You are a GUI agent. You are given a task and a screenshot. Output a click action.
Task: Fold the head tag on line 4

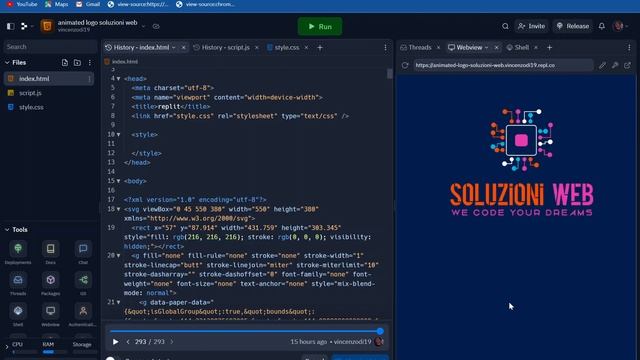119,79
